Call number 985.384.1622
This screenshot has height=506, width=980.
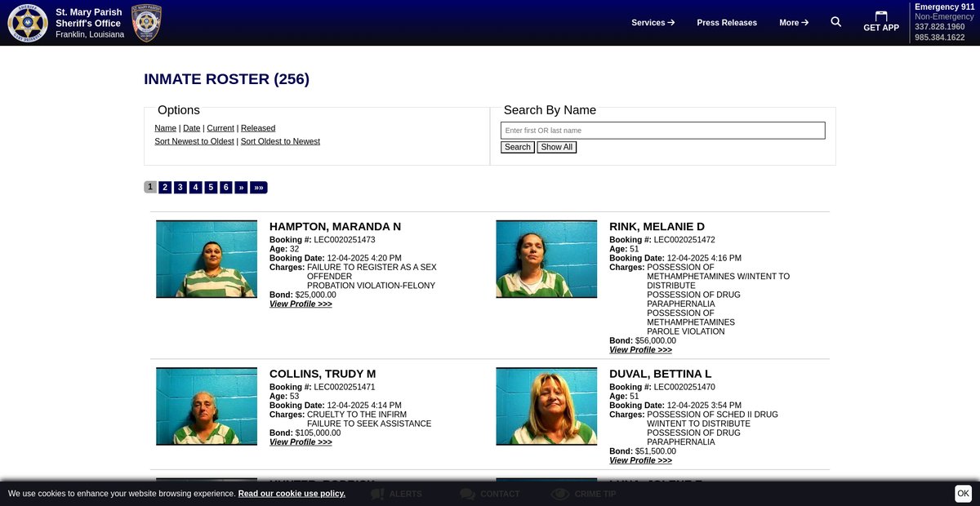coord(939,38)
